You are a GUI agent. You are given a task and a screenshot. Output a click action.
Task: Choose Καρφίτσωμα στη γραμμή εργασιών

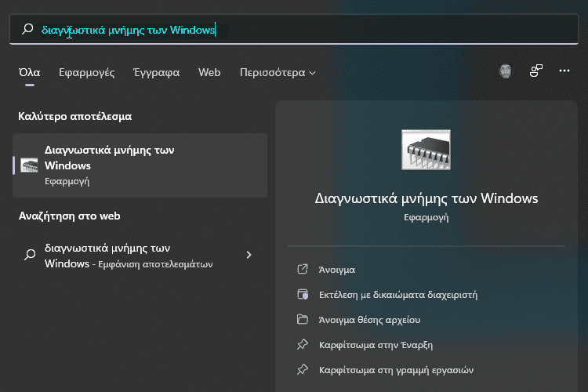(396, 369)
